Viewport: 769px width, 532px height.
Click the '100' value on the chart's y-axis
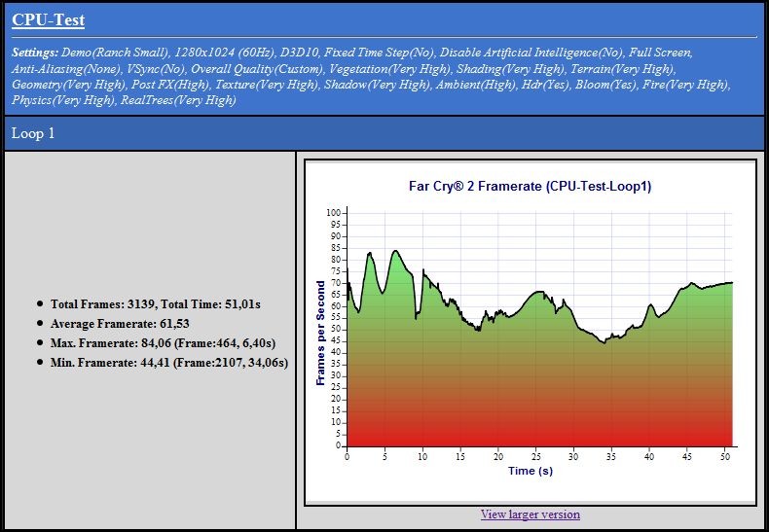tap(334, 213)
